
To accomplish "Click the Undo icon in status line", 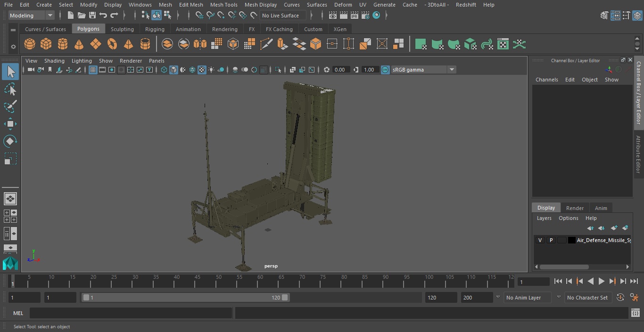I will click(x=103, y=16).
